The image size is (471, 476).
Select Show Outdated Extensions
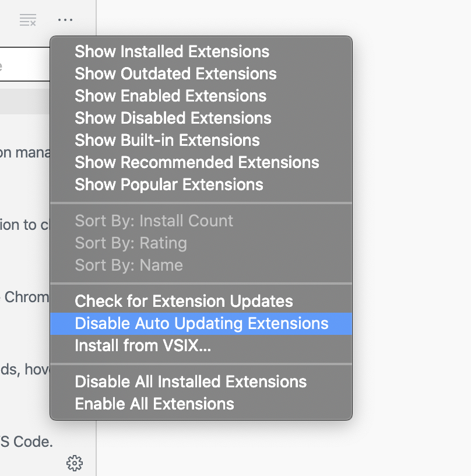pyautogui.click(x=175, y=74)
